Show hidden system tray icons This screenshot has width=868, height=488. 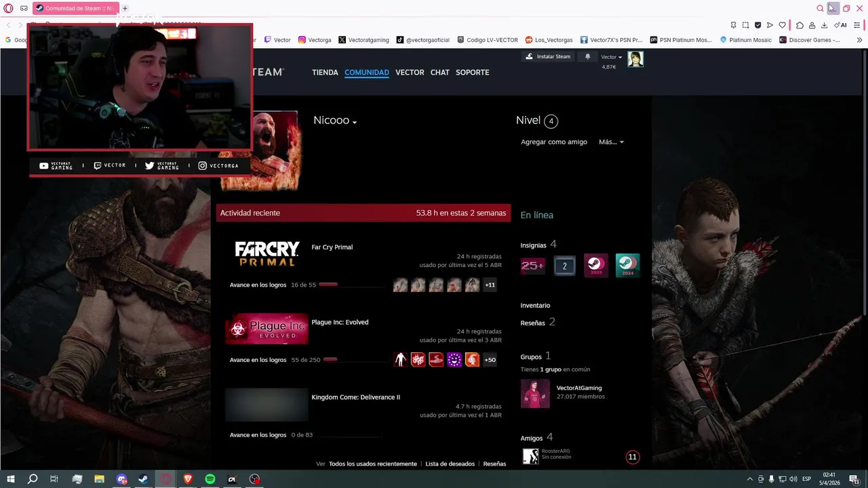click(x=749, y=479)
